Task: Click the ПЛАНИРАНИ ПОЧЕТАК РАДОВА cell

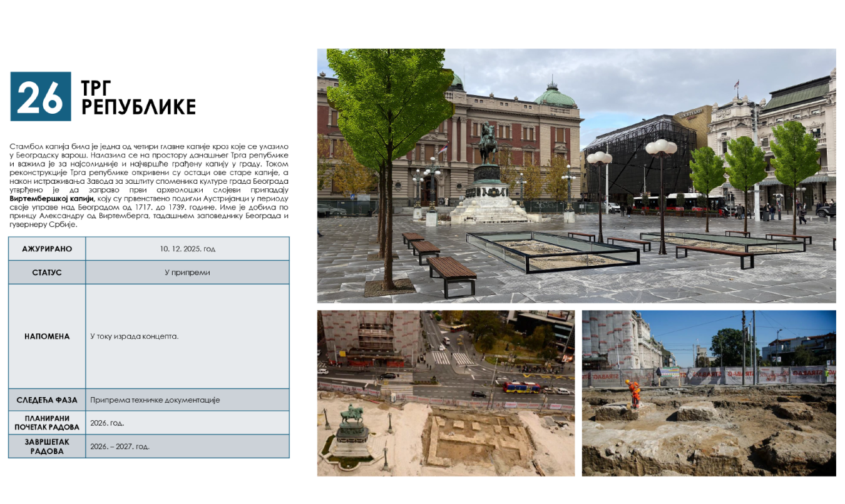Action: [47, 423]
